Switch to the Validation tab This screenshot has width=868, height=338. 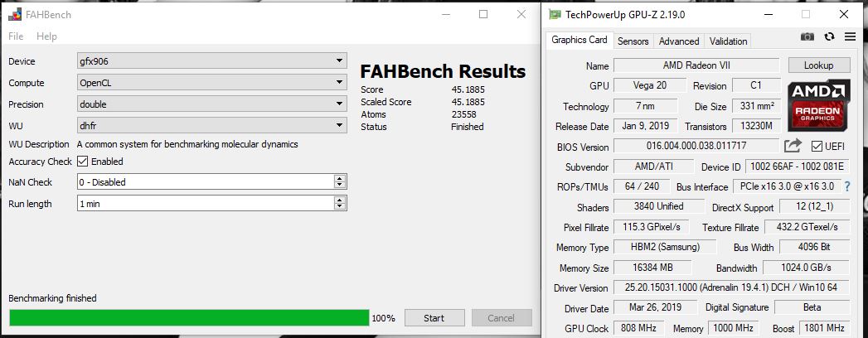pos(728,41)
